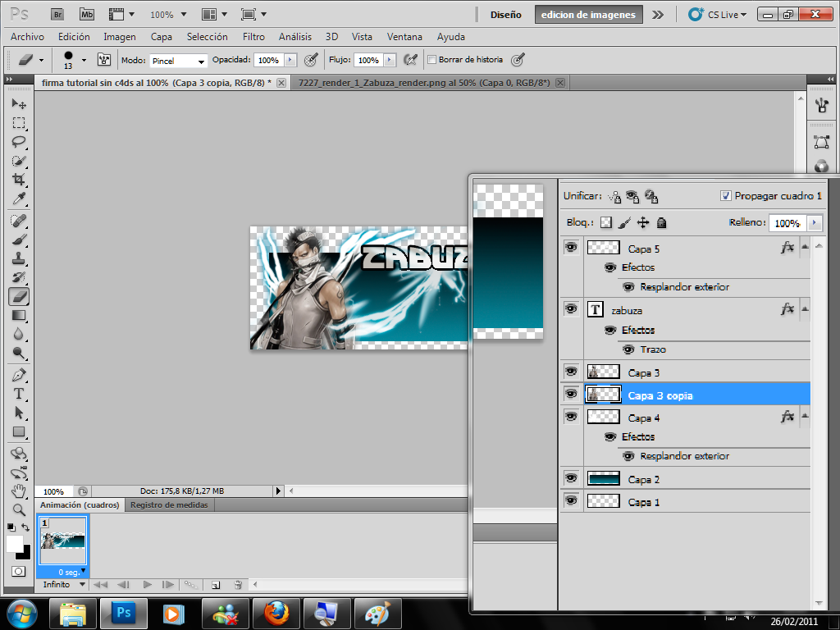Open the tool preset picker arrow
The height and width of the screenshot is (630, 840).
coord(41,60)
